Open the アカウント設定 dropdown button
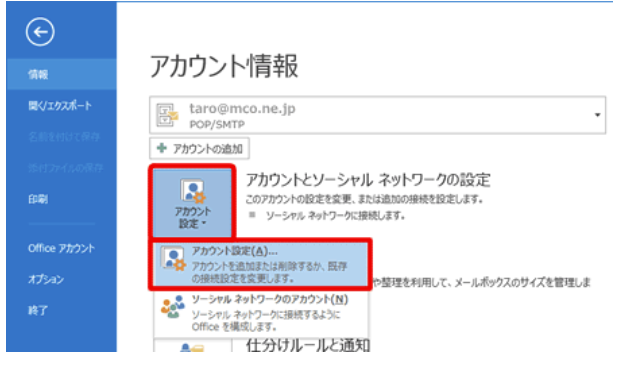Image resolution: width=638 pixels, height=367 pixels. point(192,202)
